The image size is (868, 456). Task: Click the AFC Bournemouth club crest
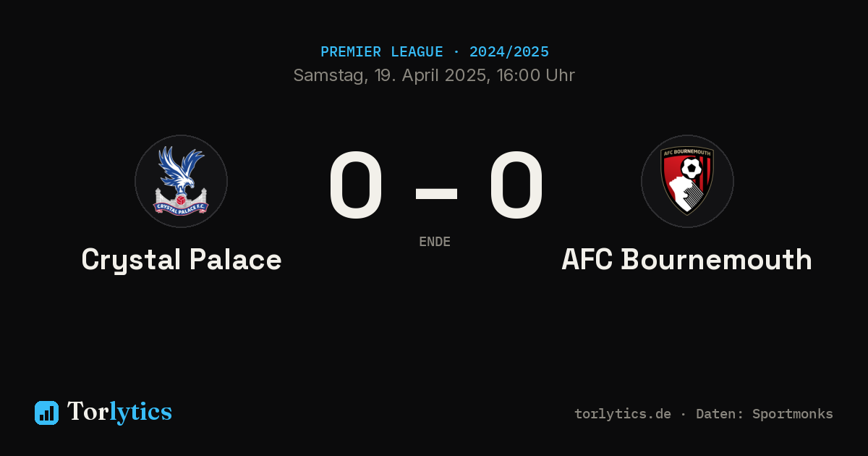click(x=687, y=181)
